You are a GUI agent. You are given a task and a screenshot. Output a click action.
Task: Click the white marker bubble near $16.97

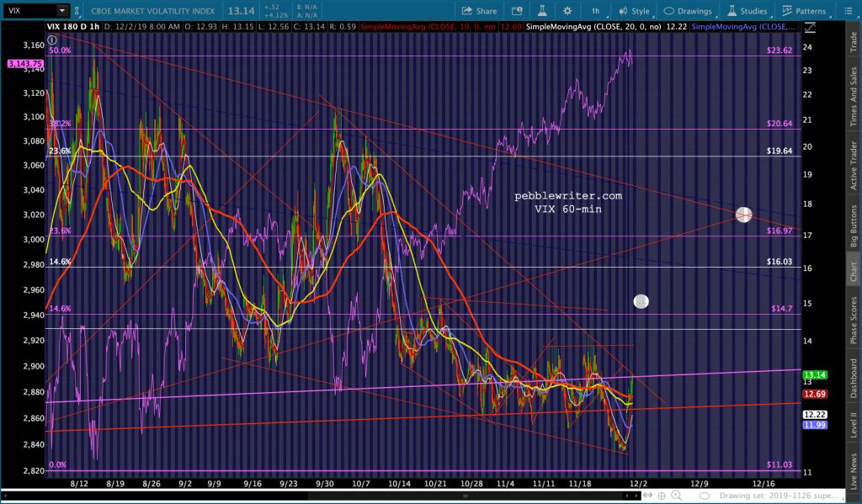click(x=743, y=215)
